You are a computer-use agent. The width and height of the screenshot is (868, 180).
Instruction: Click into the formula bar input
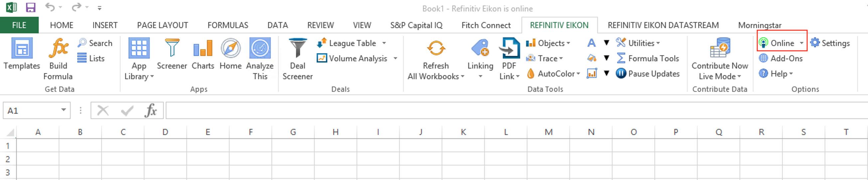pos(517,110)
